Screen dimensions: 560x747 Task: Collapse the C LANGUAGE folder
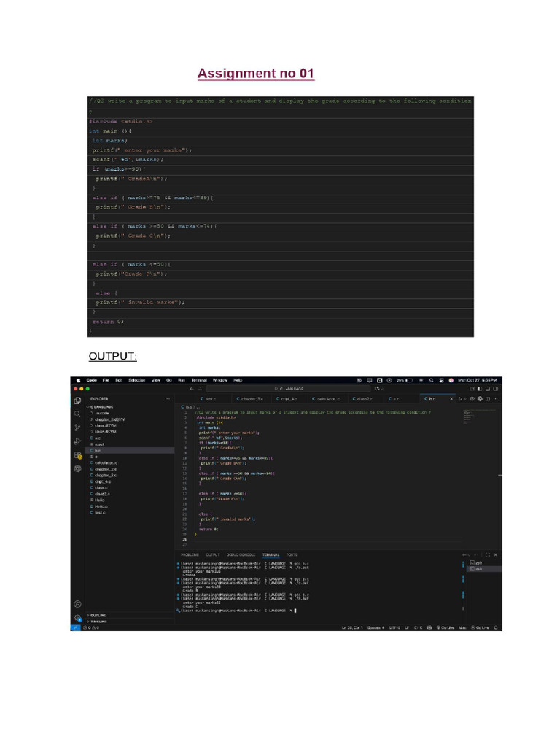click(101, 407)
